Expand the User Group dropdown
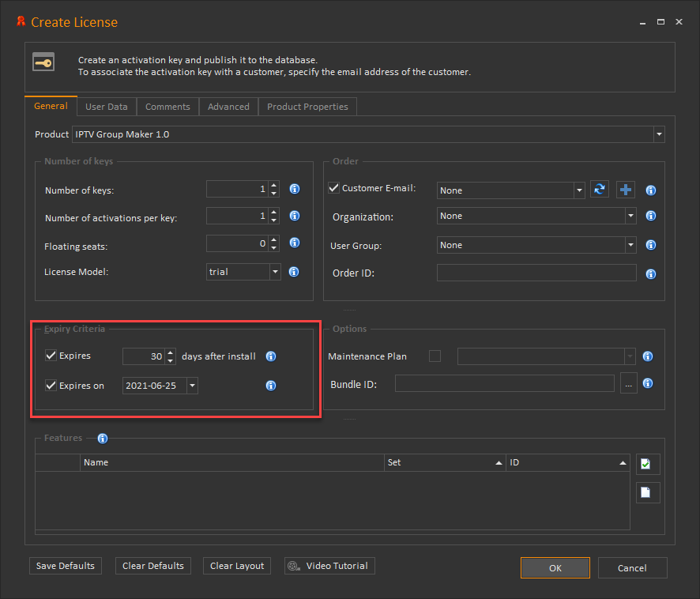This screenshot has width=700, height=599. click(630, 245)
